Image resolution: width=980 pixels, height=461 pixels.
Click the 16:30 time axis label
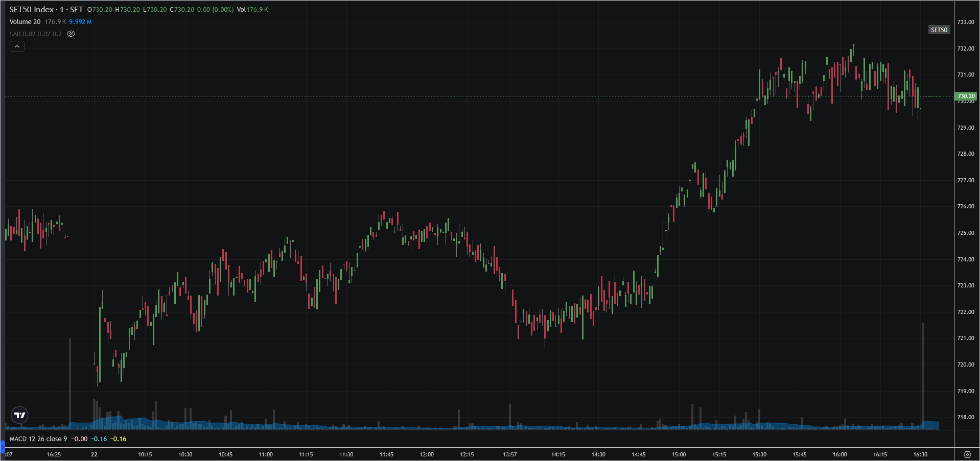click(x=920, y=454)
